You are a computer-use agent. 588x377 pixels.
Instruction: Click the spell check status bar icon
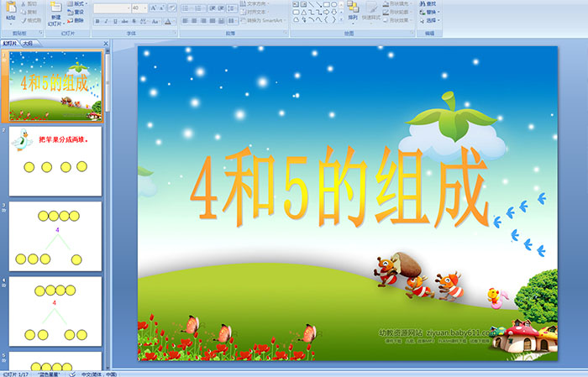point(73,374)
